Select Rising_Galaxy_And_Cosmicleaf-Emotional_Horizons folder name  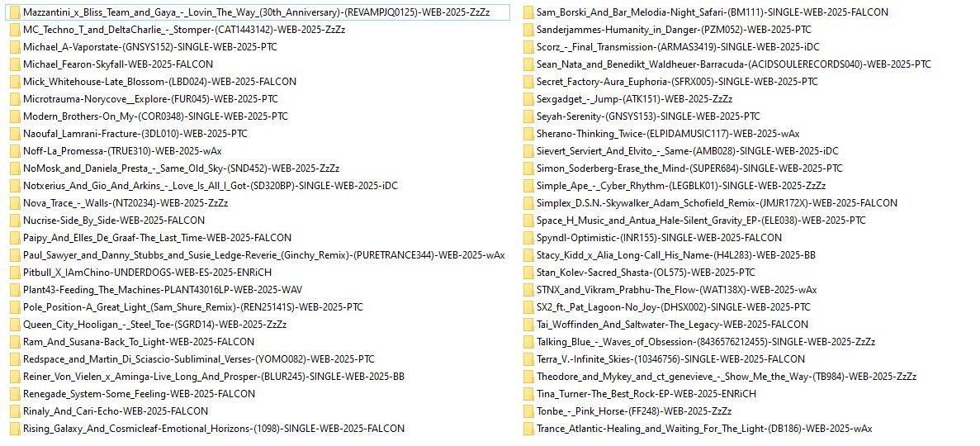pyautogui.click(x=214, y=429)
